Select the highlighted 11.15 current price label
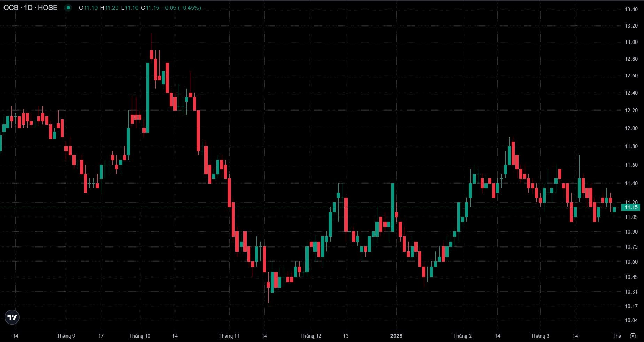Viewport: 644px width, 342px height. click(631, 207)
